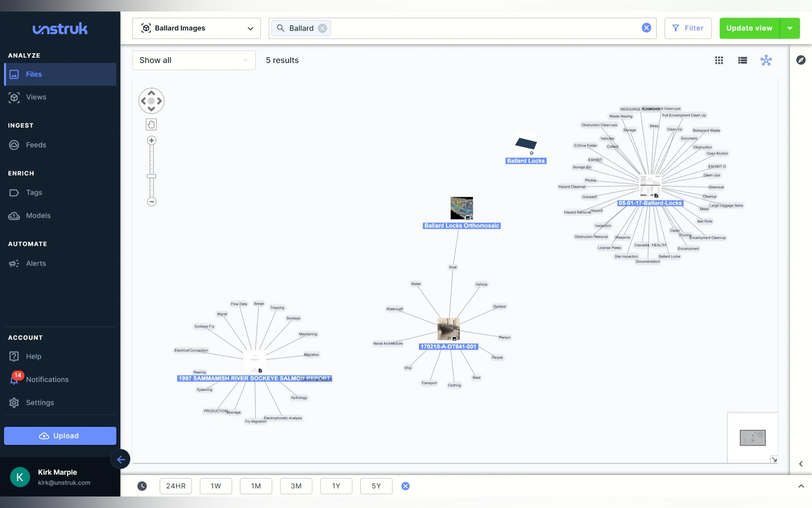Switch to list view layout
The image size is (812, 508).
[742, 60]
